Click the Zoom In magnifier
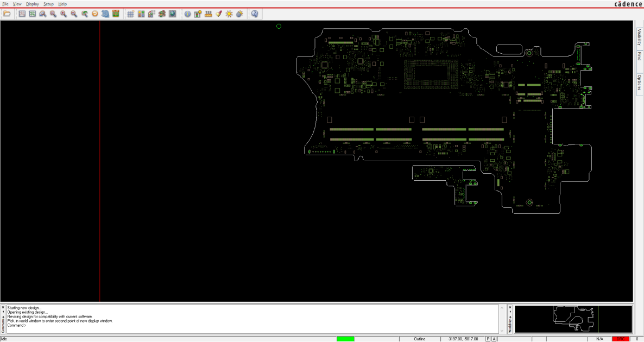Screen dimensions: 644x342 point(64,14)
